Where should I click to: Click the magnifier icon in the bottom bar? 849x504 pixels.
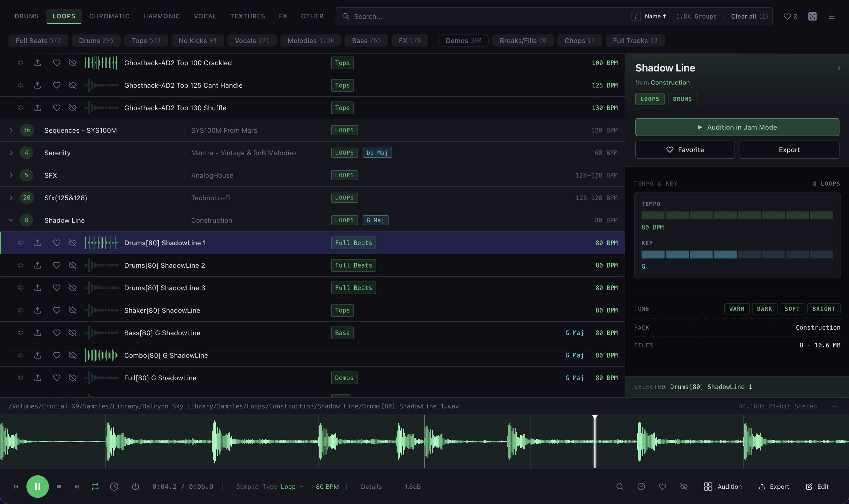click(x=620, y=487)
